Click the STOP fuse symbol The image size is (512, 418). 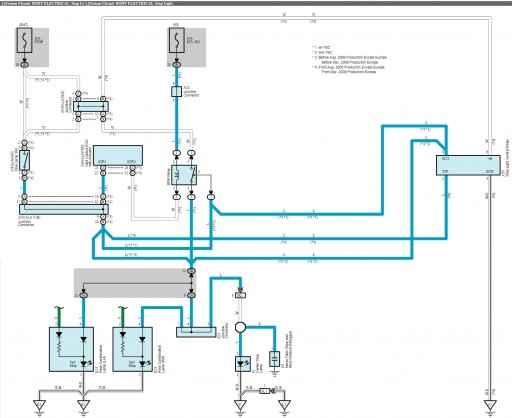(x=24, y=40)
